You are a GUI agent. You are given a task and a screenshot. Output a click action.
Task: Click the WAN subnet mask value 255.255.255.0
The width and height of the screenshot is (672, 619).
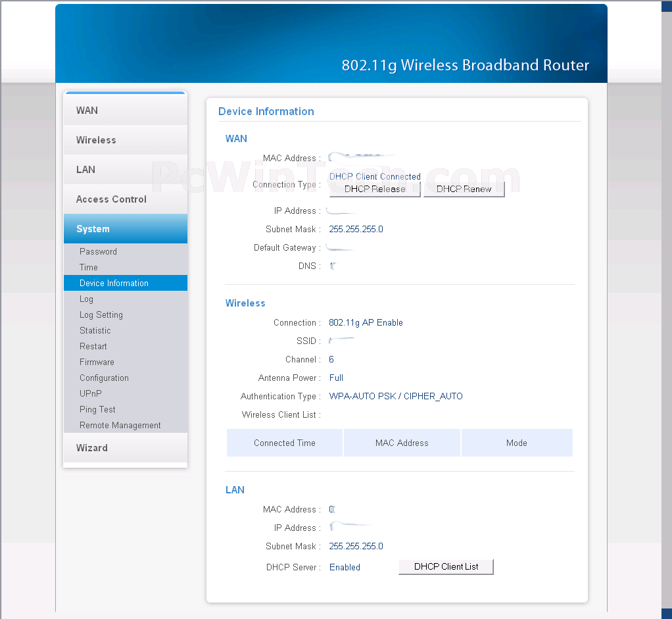[356, 230]
